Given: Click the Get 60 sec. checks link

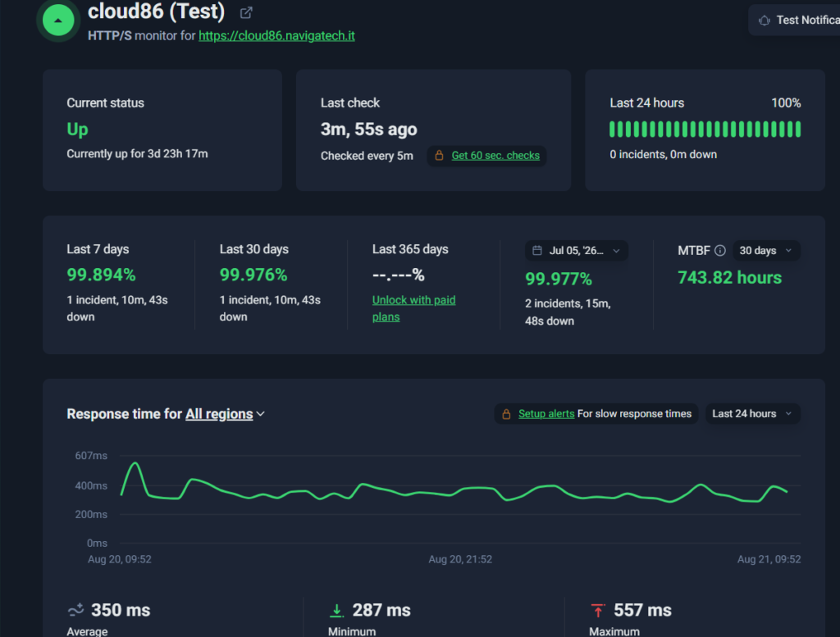Looking at the screenshot, I should click(495, 155).
